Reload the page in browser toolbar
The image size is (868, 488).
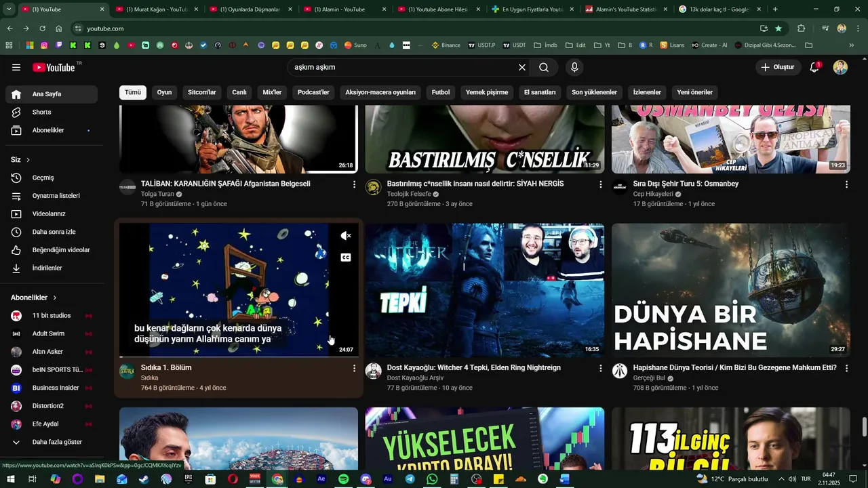point(42,28)
